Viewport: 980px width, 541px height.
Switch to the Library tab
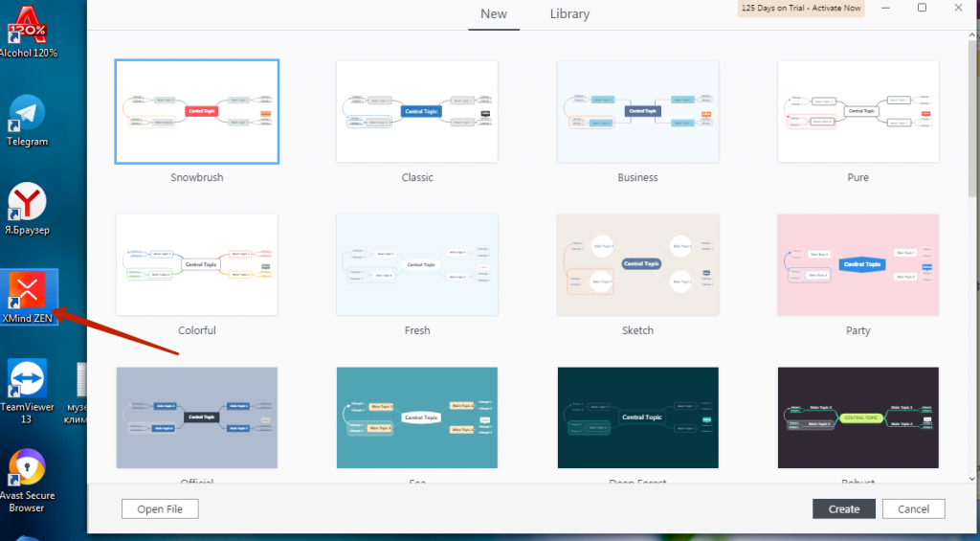tap(569, 14)
